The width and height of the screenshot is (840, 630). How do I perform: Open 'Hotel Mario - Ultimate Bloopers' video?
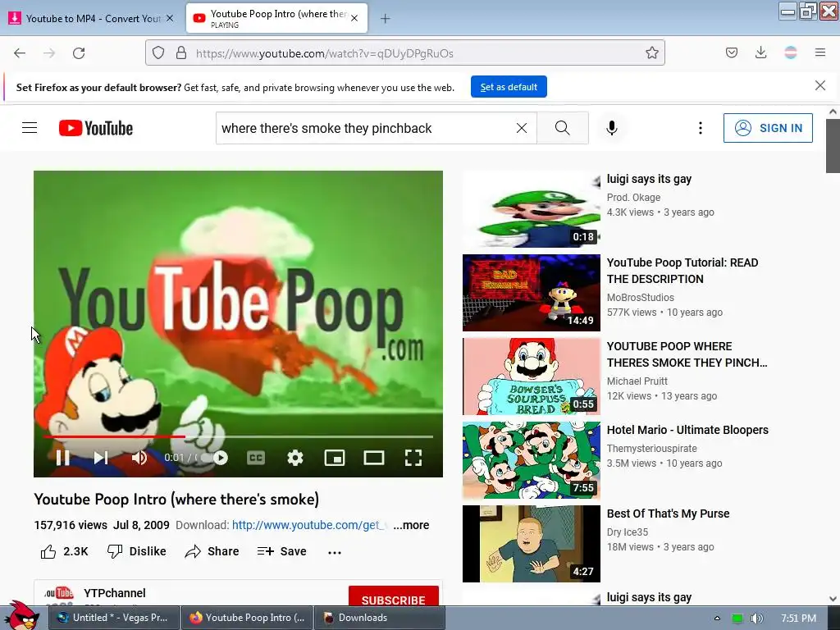(x=687, y=430)
